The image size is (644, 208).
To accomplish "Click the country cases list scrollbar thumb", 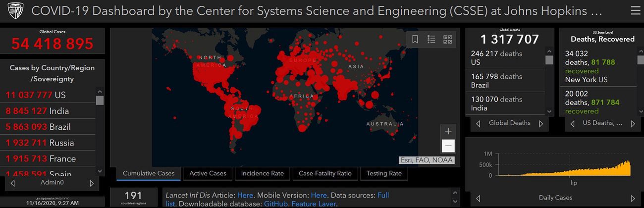I will [x=100, y=101].
